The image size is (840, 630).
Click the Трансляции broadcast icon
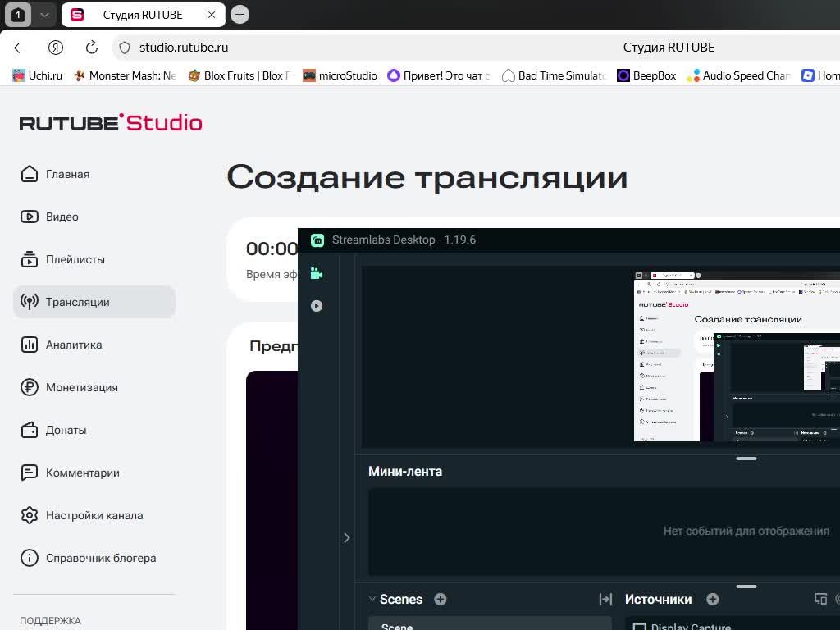click(x=30, y=302)
